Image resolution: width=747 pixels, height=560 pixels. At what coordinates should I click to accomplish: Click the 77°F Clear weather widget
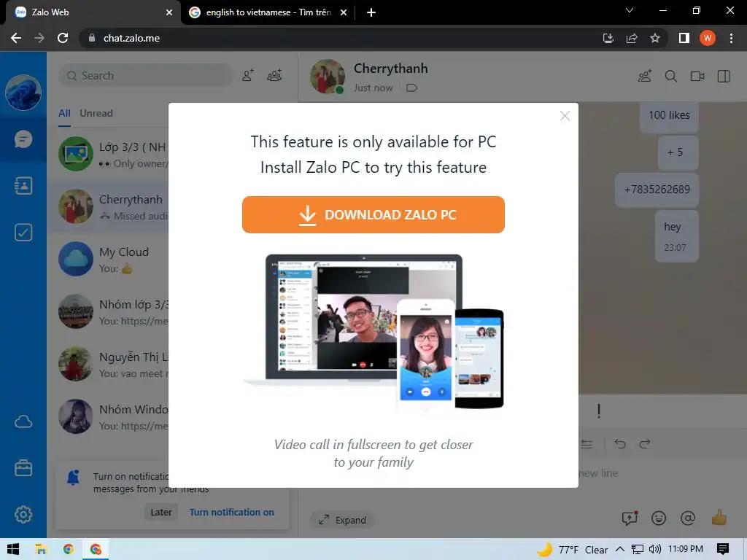tap(573, 549)
